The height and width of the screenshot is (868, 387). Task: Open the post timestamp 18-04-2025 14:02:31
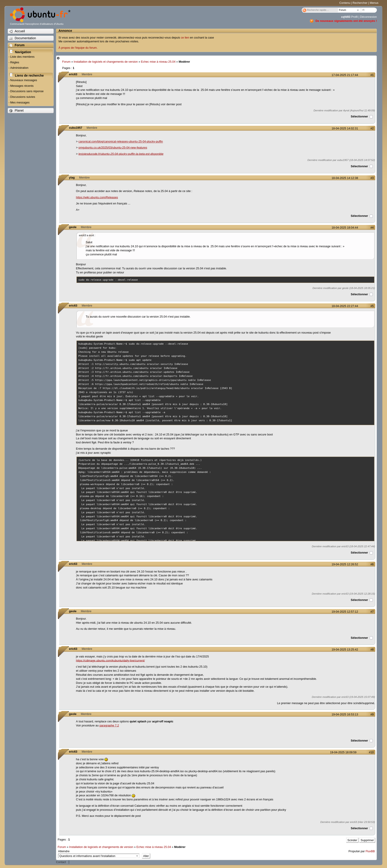(345, 128)
